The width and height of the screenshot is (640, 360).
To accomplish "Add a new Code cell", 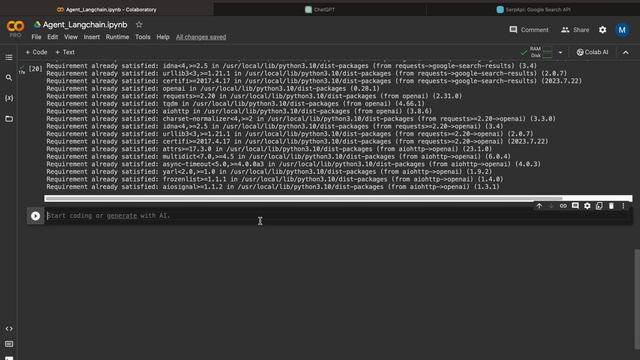I will (36, 52).
